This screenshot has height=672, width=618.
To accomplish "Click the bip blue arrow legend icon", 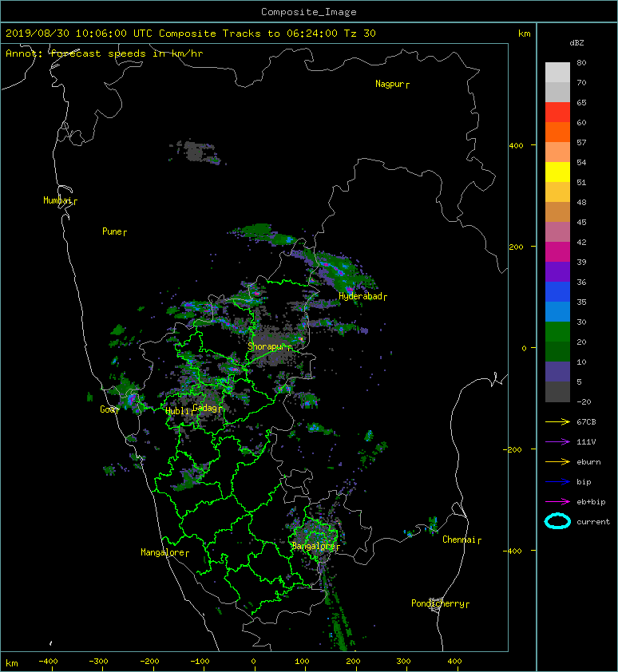I will [x=557, y=482].
